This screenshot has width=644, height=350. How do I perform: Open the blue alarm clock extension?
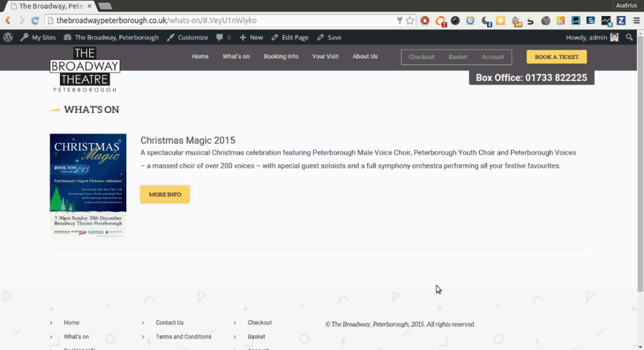tap(470, 20)
